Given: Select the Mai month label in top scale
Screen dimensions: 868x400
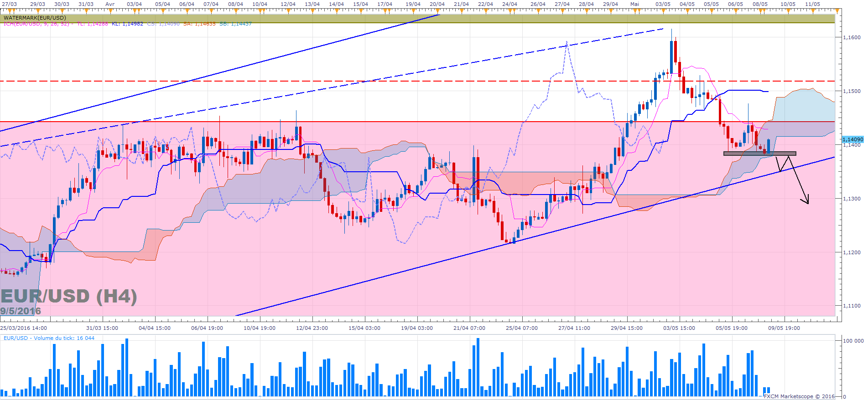Looking at the screenshot, I should point(634,4).
